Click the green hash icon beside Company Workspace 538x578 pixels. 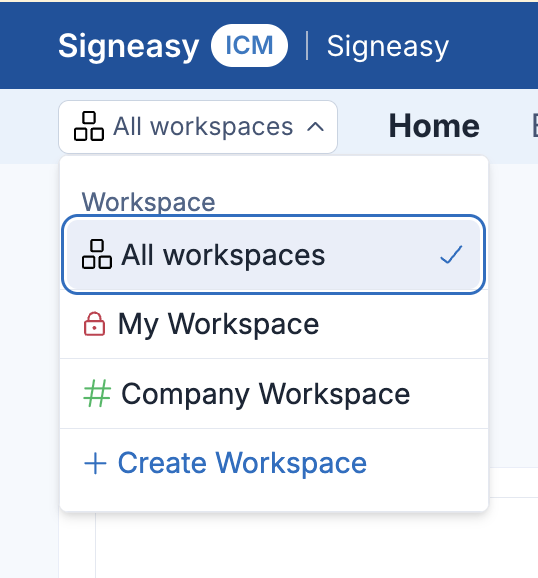[97, 394]
